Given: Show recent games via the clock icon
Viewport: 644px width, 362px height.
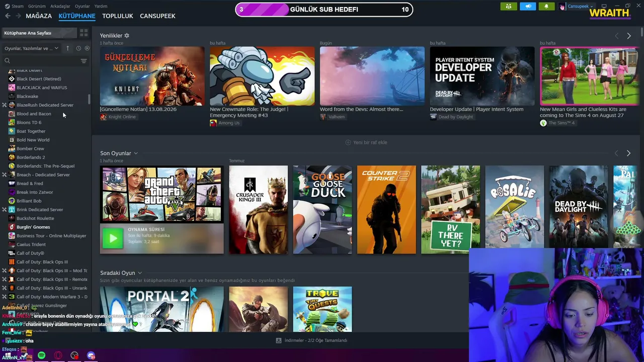Looking at the screenshot, I should point(78,48).
